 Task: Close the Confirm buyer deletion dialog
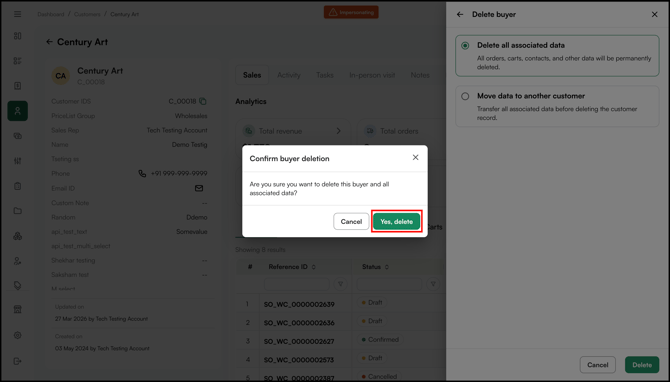(415, 157)
